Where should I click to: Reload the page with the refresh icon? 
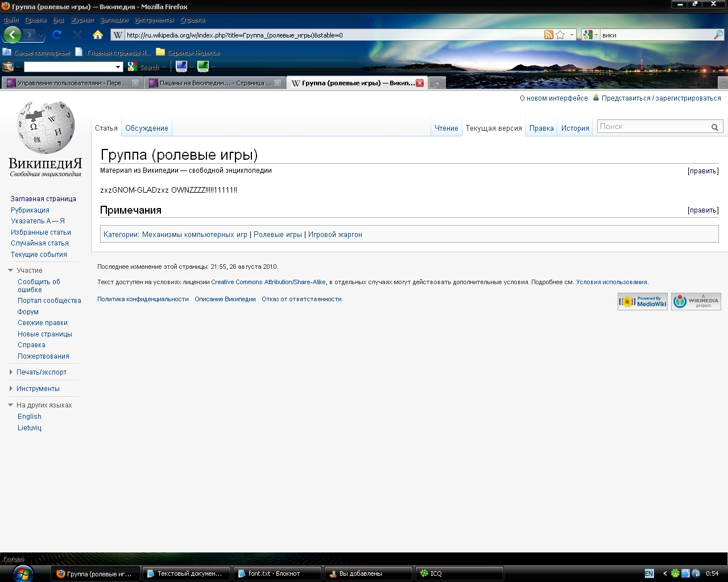pyautogui.click(x=57, y=35)
